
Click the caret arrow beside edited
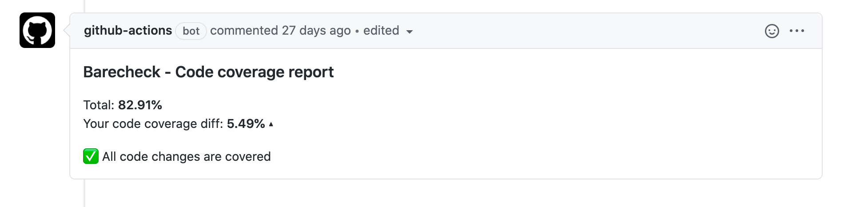(410, 32)
